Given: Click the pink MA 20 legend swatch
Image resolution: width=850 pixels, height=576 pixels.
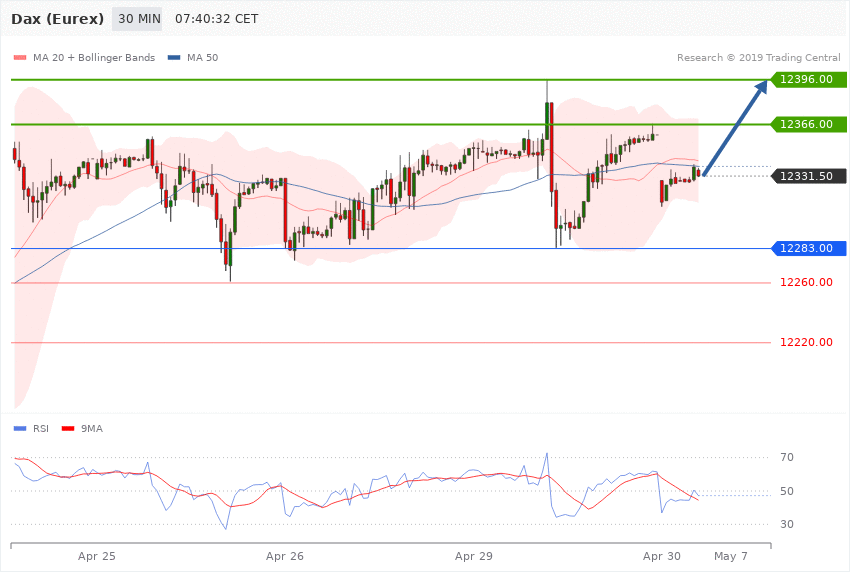Looking at the screenshot, I should tap(20, 57).
